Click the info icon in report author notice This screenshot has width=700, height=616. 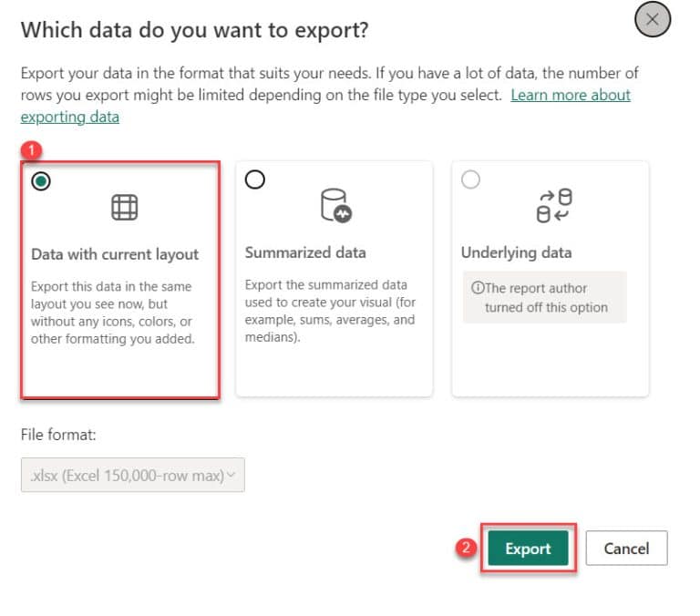477,288
